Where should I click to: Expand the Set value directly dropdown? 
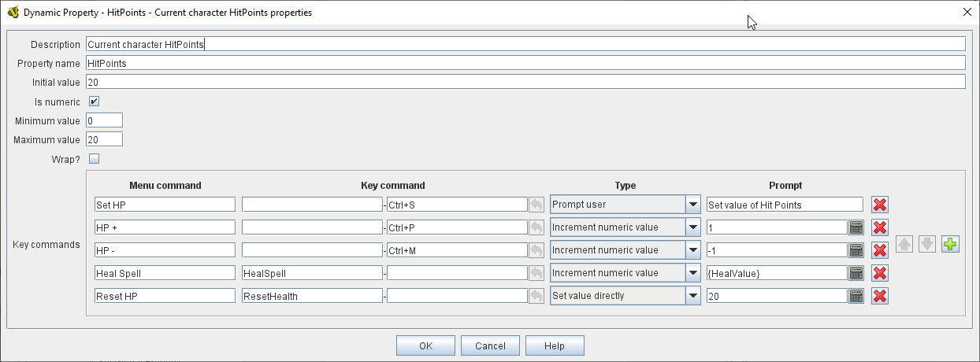pyautogui.click(x=692, y=296)
